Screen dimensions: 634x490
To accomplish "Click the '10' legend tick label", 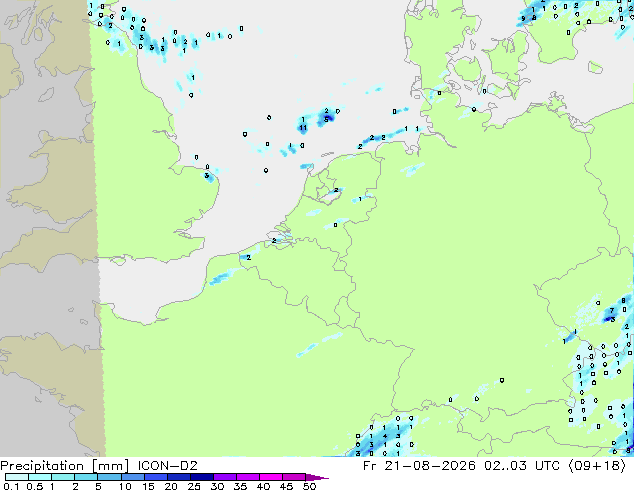I will 125,486.
